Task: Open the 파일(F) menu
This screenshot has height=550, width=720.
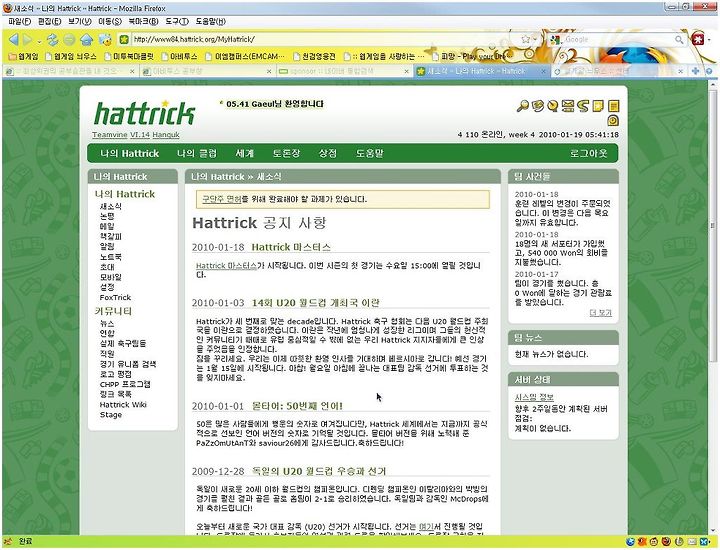Action: [19, 21]
